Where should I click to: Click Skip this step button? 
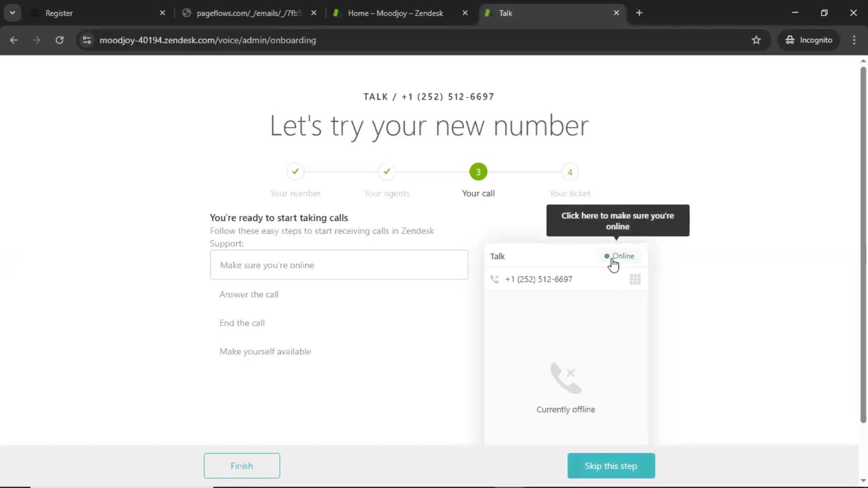pos(611,466)
